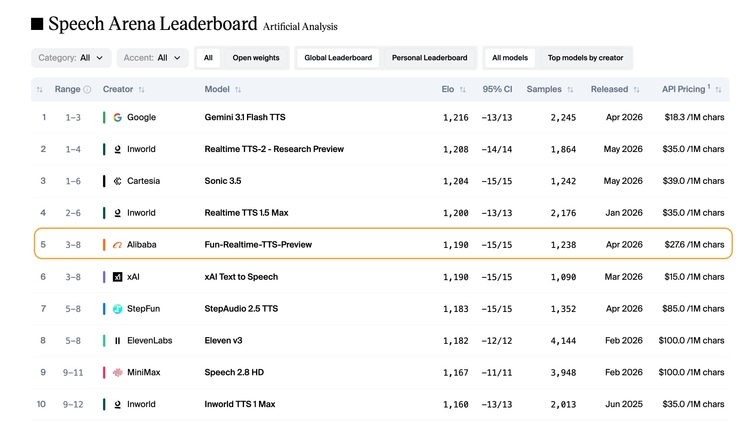Sort by Samples column arrows
This screenshot has height=423, width=750.
[x=570, y=89]
